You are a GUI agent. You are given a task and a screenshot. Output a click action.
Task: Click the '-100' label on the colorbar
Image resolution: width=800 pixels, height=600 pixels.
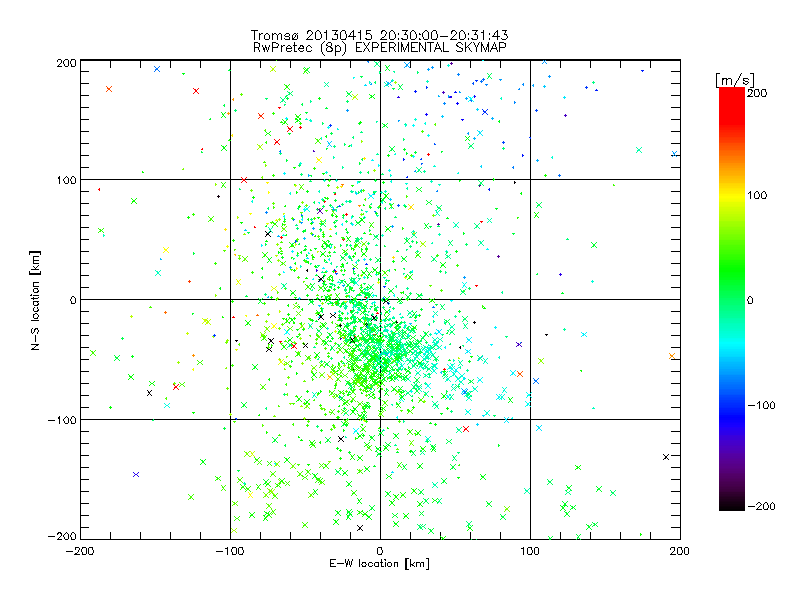coord(761,405)
